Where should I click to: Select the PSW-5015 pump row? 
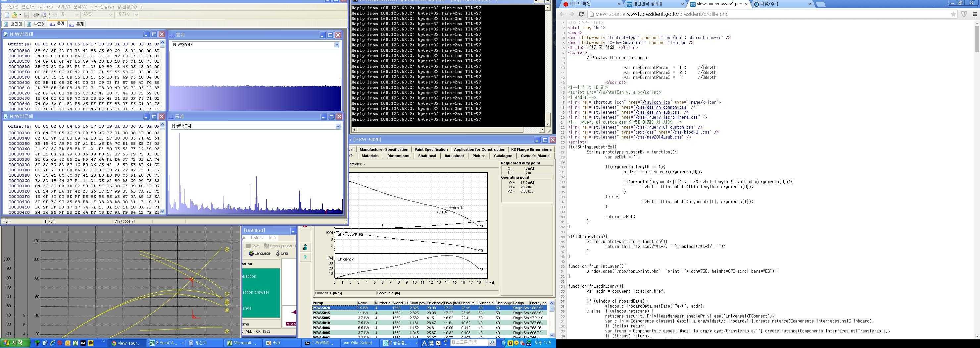[x=429, y=313]
